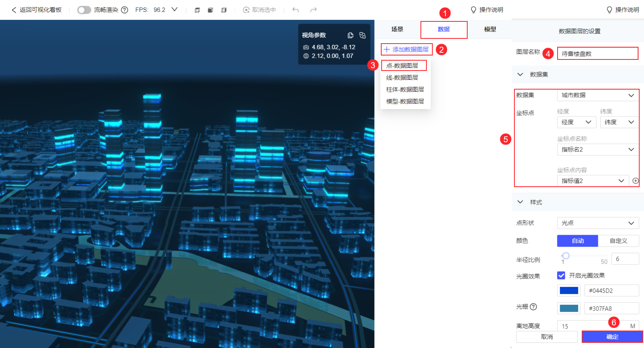Undo the last action
Image resolution: width=644 pixels, height=348 pixels.
296,10
